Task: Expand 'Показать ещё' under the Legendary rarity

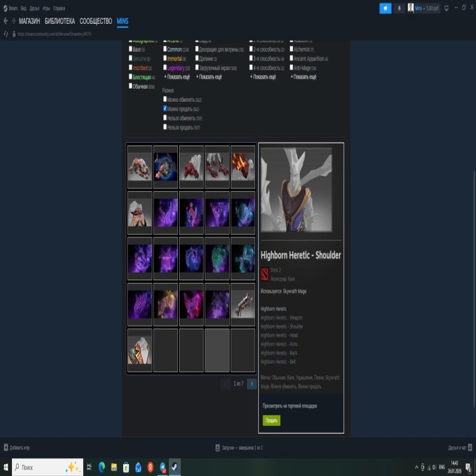Action: click(177, 77)
